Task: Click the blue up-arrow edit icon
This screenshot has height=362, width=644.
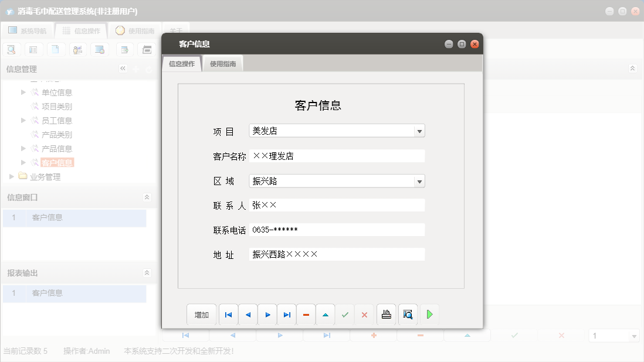Action: (326, 315)
